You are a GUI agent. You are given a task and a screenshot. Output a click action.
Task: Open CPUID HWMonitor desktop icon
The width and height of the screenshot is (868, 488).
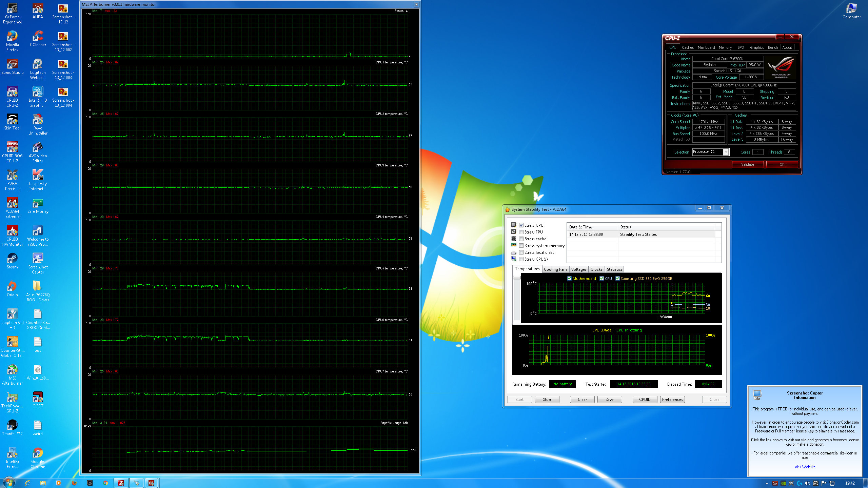pos(12,236)
